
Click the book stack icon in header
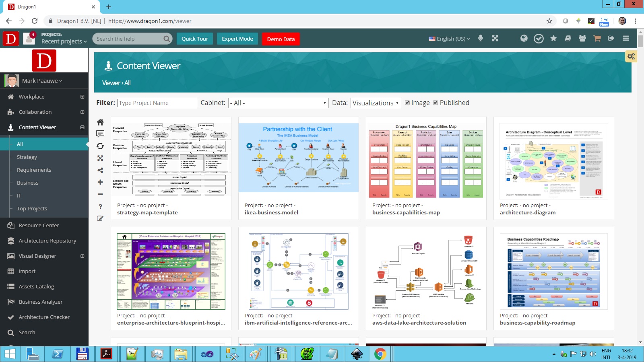(568, 38)
